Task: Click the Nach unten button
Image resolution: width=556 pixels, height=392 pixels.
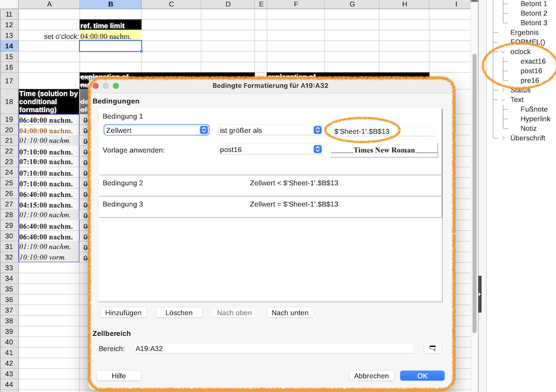Action: click(x=290, y=312)
